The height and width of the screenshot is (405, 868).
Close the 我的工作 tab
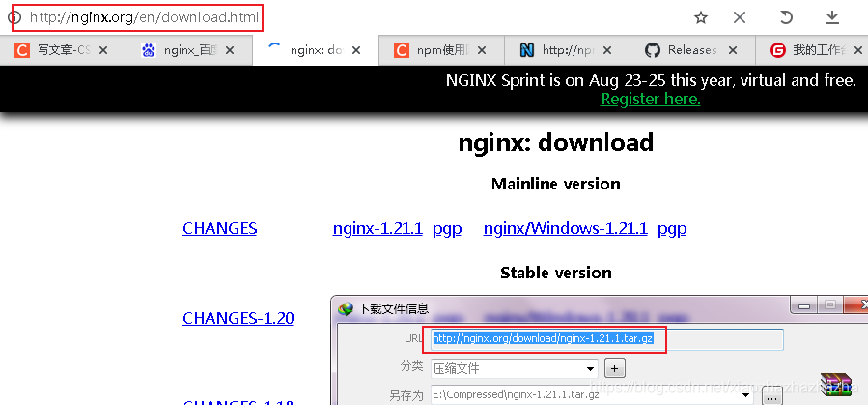coord(858,50)
